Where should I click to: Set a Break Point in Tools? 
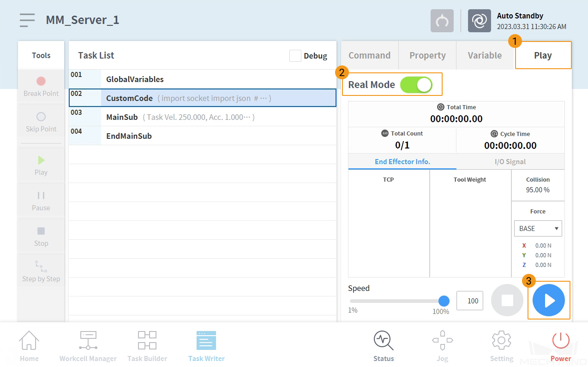(41, 86)
